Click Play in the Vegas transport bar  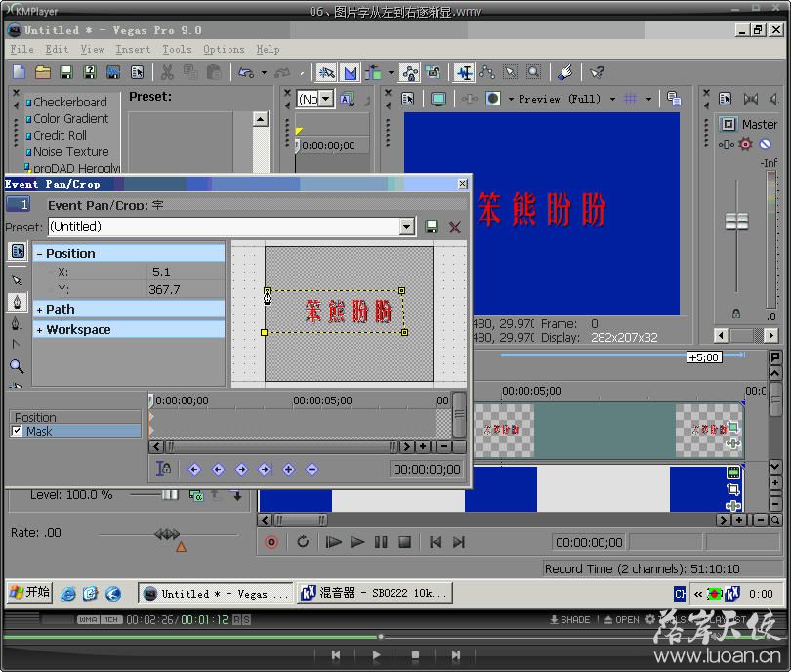click(x=357, y=542)
